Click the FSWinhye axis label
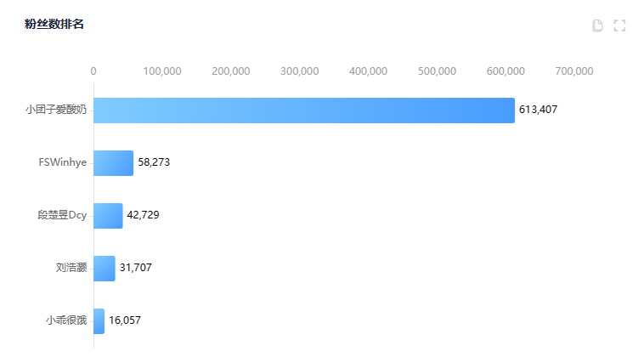The height and width of the screenshot is (357, 644). pyautogui.click(x=63, y=162)
